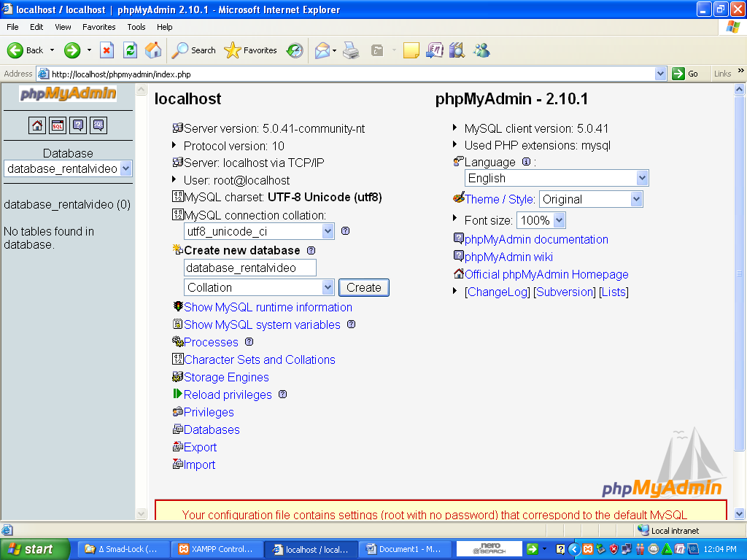Open browsing History toolbar icon
The height and width of the screenshot is (560, 747).
point(295,50)
